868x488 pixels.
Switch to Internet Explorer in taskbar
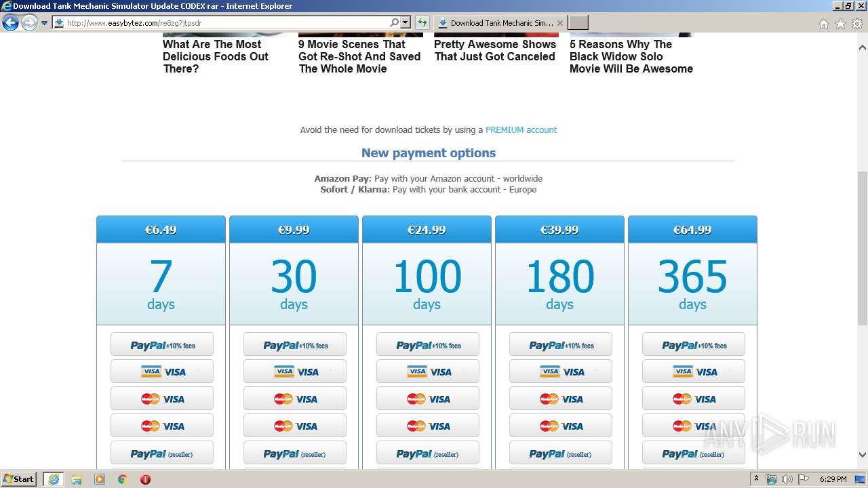click(53, 479)
